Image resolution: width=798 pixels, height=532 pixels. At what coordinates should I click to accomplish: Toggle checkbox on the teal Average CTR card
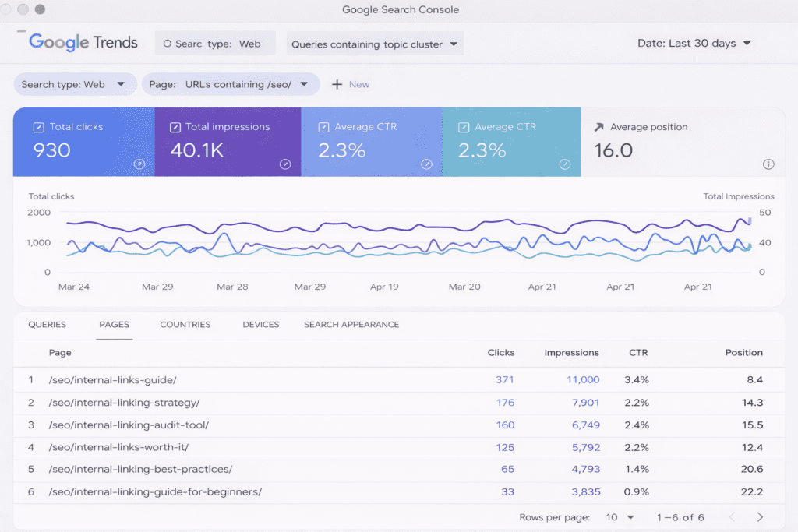(463, 127)
